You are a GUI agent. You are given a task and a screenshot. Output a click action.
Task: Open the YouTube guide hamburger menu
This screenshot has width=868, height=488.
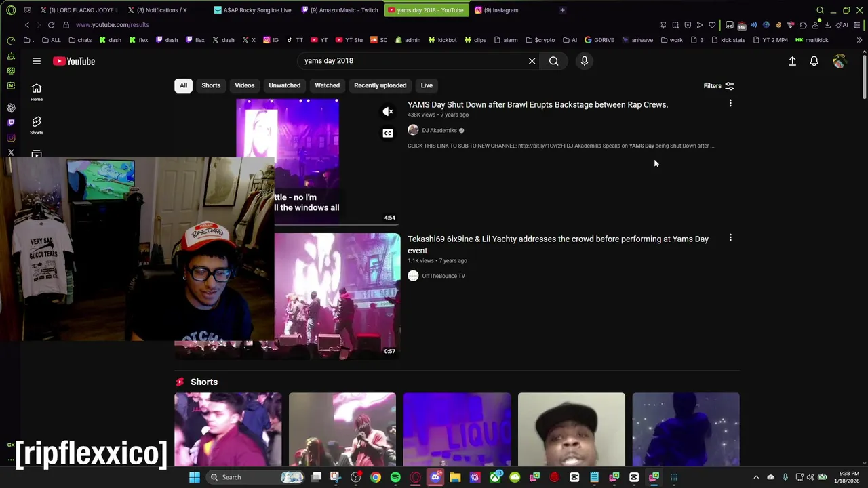point(37,61)
